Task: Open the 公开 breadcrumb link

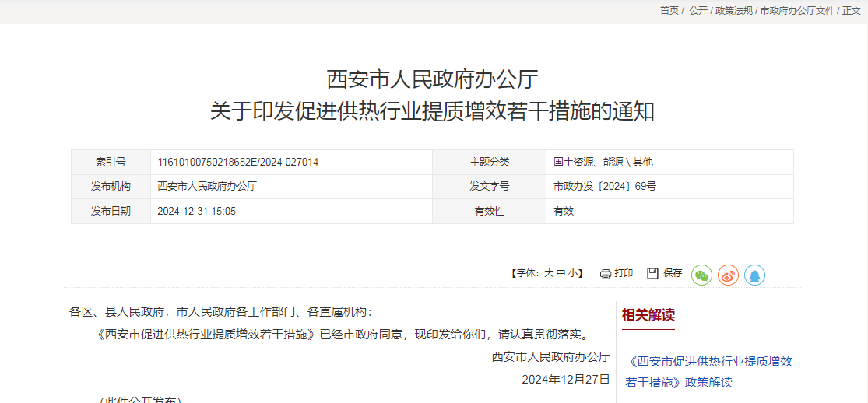Action: pos(698,10)
